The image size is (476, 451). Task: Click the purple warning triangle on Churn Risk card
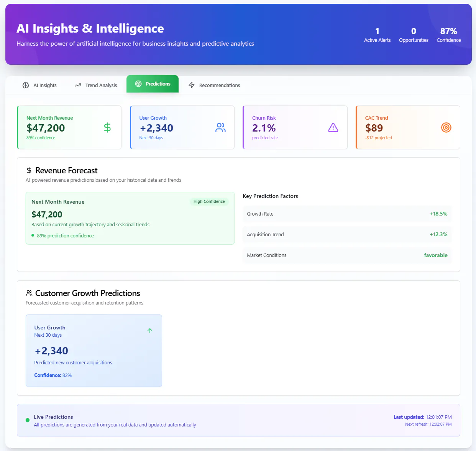(x=333, y=127)
